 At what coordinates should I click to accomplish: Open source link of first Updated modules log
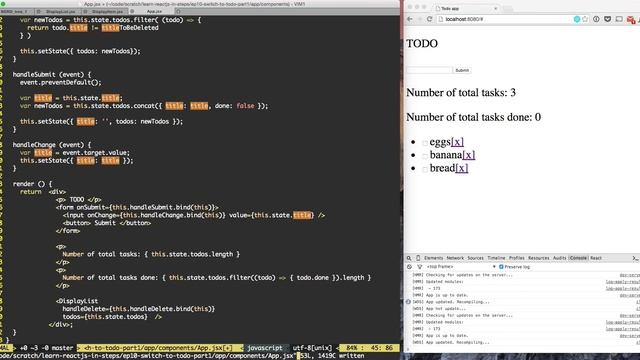[622, 282]
